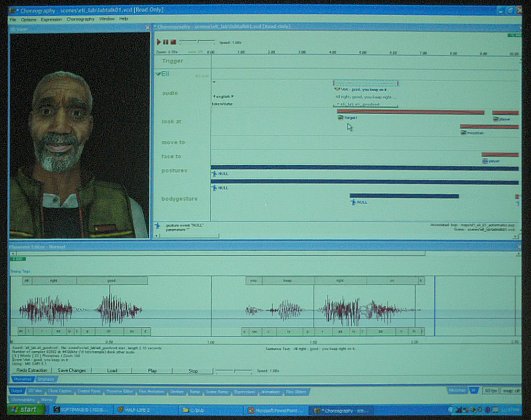Switch to the Flex Animation tab
The image size is (531, 420).
[152, 392]
